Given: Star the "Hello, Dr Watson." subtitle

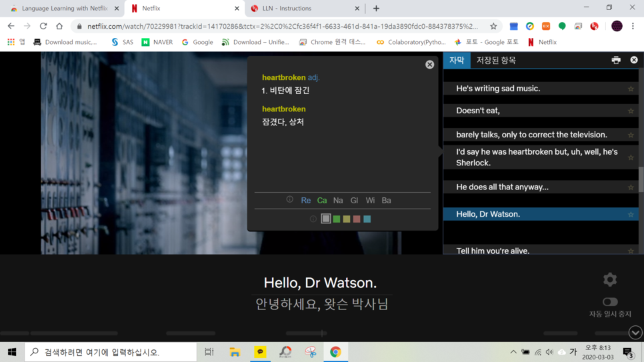Looking at the screenshot, I should (x=631, y=215).
